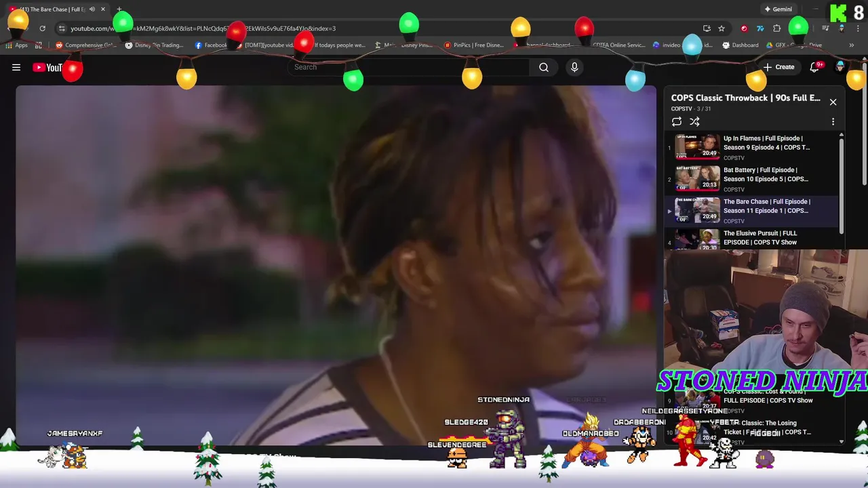Close The Bare Chase tab
Viewport: 868px width, 488px height.
(x=103, y=9)
